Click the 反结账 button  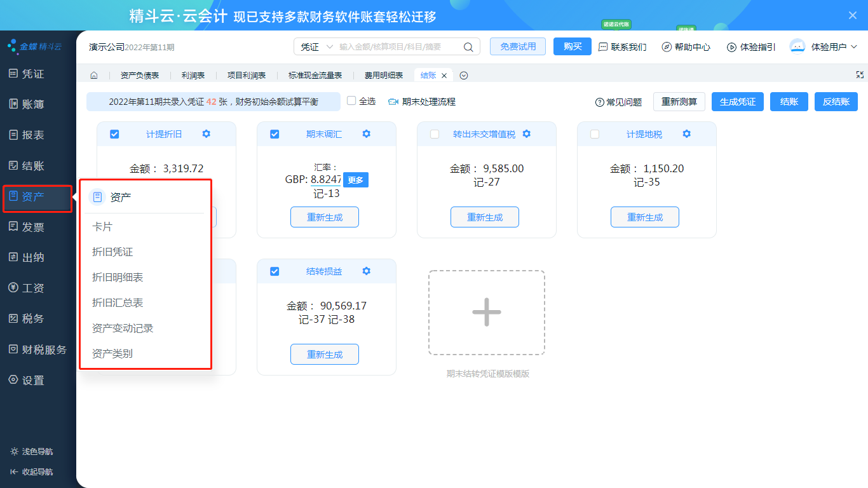pos(836,102)
